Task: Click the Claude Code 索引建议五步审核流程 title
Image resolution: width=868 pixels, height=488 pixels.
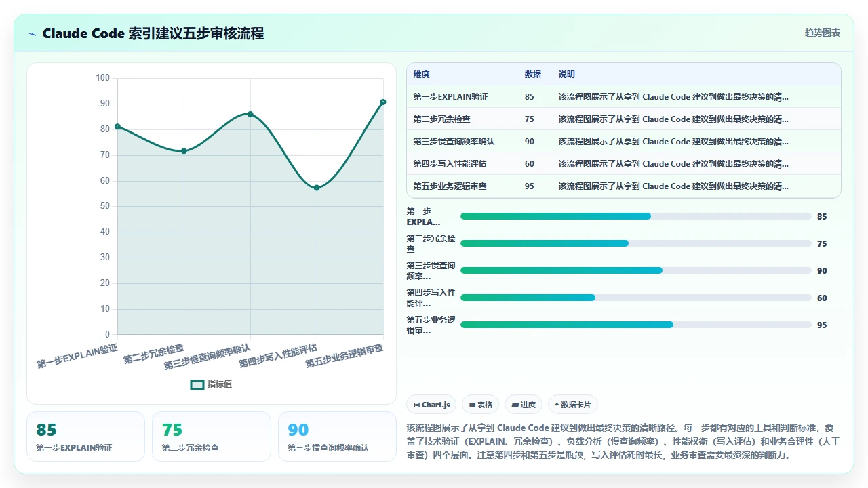Action: coord(153,33)
